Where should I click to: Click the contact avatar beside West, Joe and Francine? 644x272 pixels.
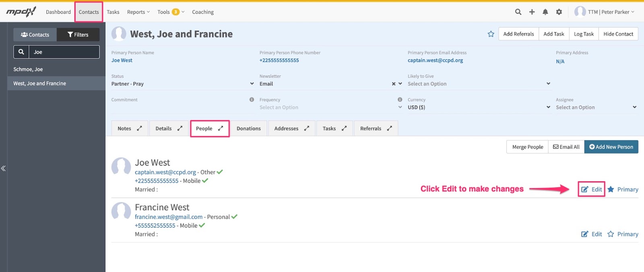pos(119,34)
